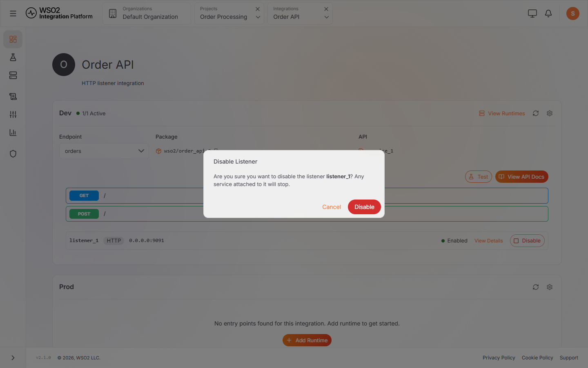Viewport: 588px width, 368px height.
Task: Open View API Docs
Action: tap(521, 177)
